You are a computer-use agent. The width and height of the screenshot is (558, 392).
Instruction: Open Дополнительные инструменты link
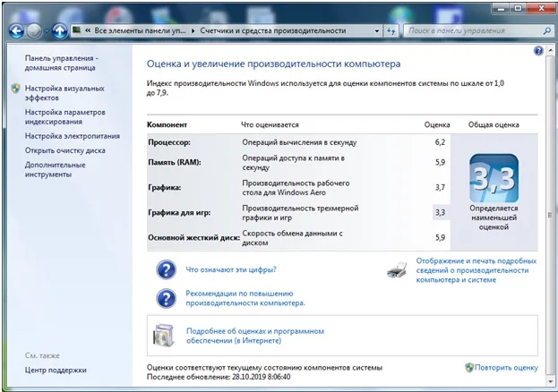(56, 170)
